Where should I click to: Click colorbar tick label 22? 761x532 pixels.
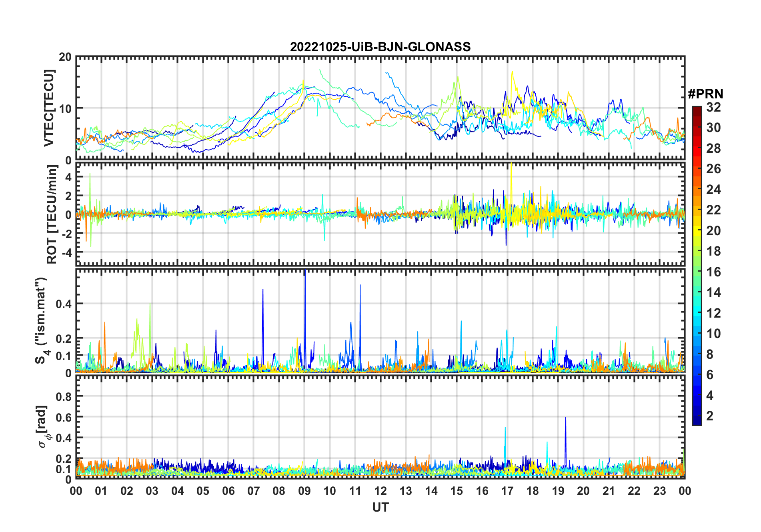713,210
